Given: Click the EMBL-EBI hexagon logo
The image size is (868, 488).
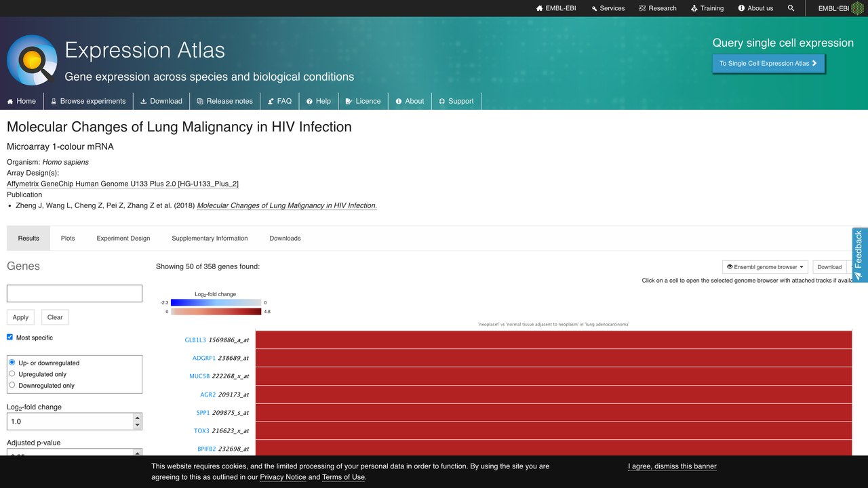Looking at the screenshot, I should tap(858, 8).
